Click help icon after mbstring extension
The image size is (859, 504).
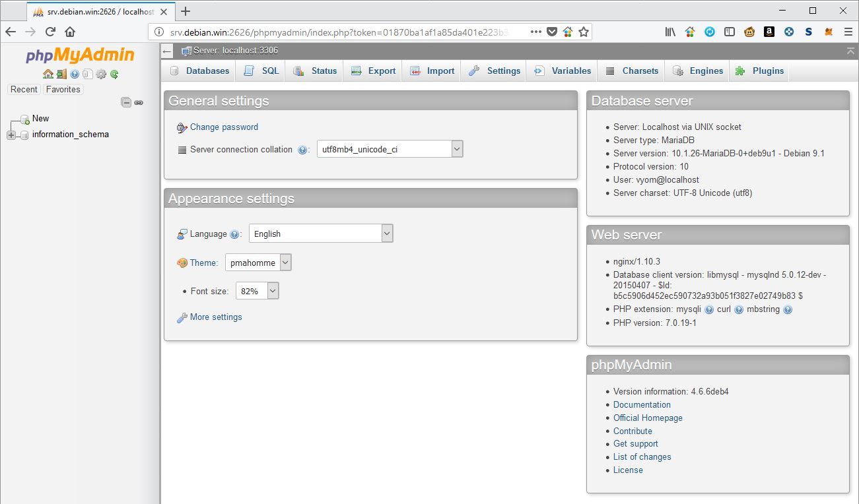(788, 309)
